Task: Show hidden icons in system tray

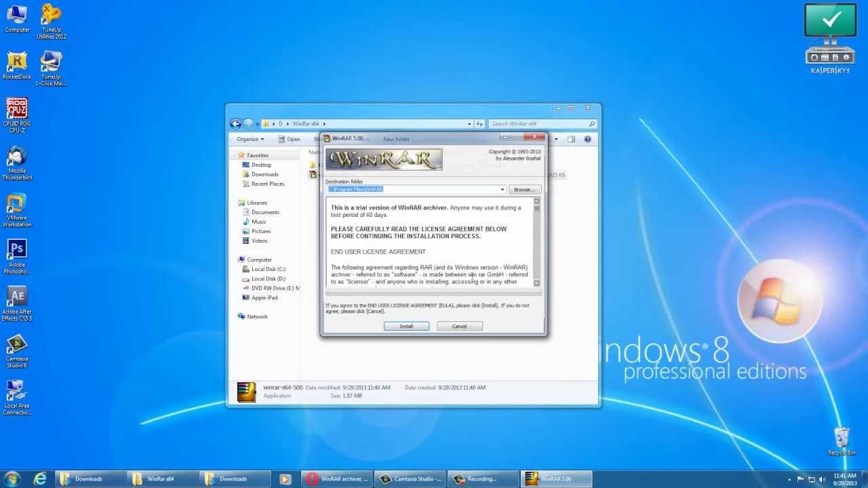Action: coord(789,479)
